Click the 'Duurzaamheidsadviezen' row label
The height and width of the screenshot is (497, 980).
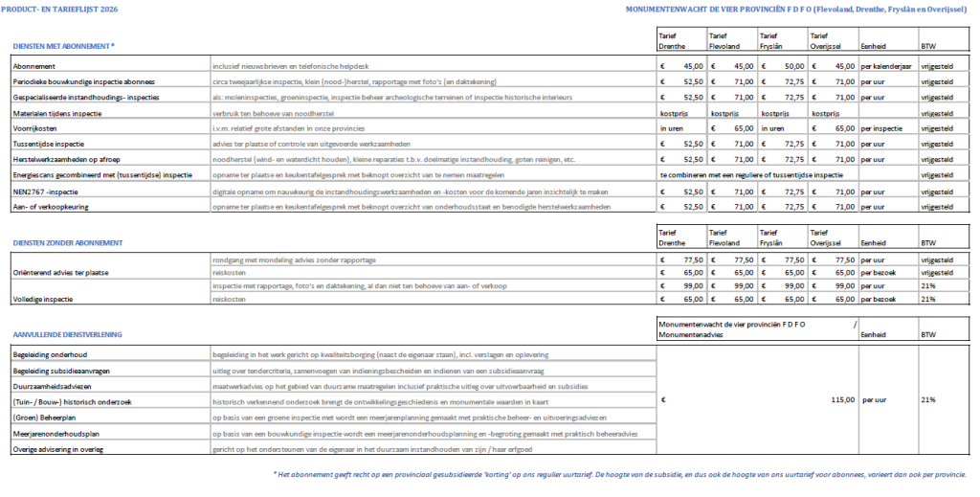52,385
